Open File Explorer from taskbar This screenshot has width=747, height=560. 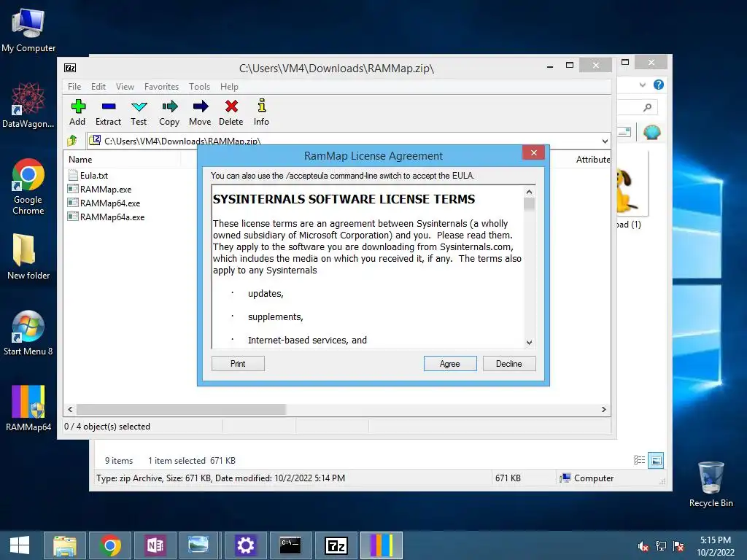[65, 545]
